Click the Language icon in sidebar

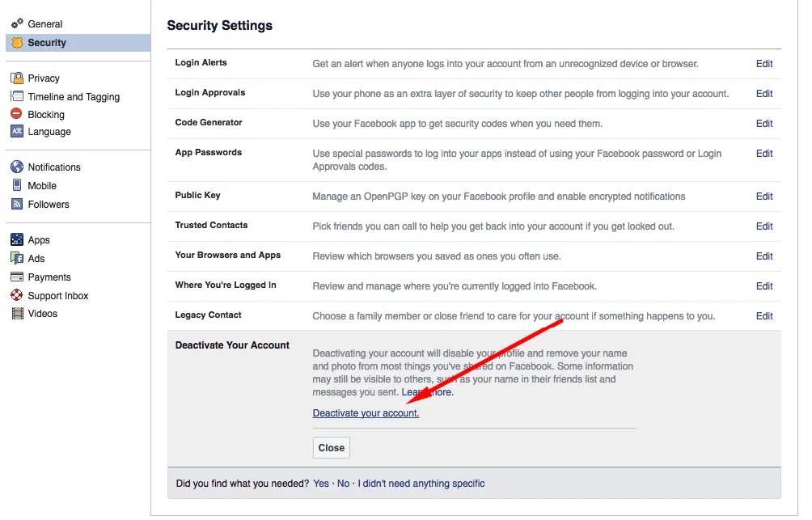click(x=17, y=132)
